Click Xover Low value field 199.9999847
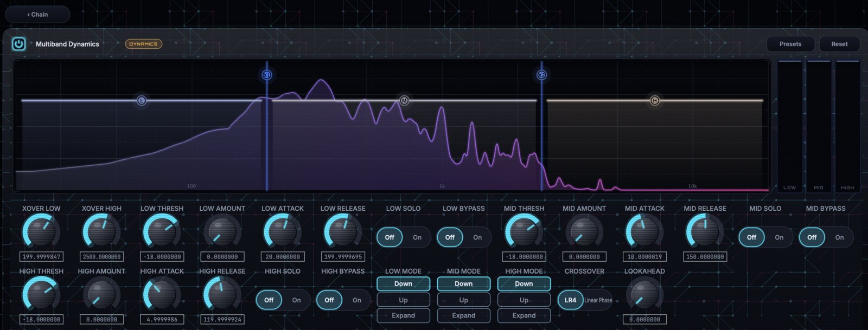Viewport: 868px width, 330px height. point(41,257)
